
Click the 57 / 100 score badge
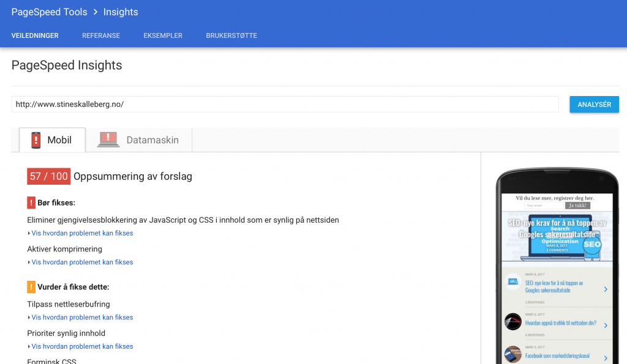click(49, 176)
